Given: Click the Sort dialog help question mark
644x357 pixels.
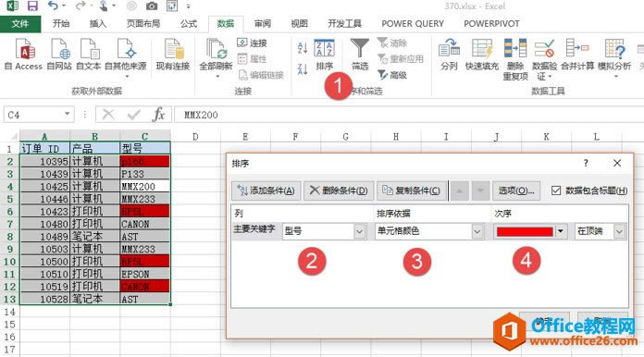Looking at the screenshot, I should point(586,164).
